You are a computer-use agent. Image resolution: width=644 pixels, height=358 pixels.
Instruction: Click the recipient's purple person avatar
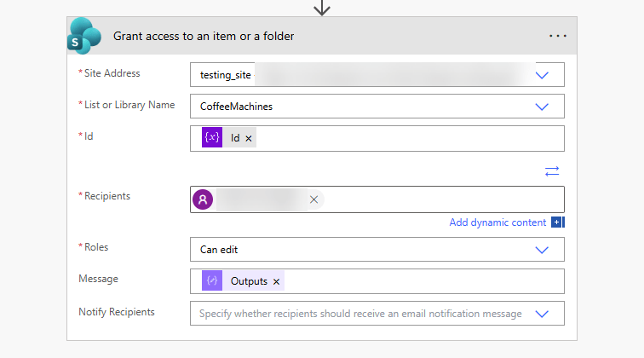[x=203, y=199]
